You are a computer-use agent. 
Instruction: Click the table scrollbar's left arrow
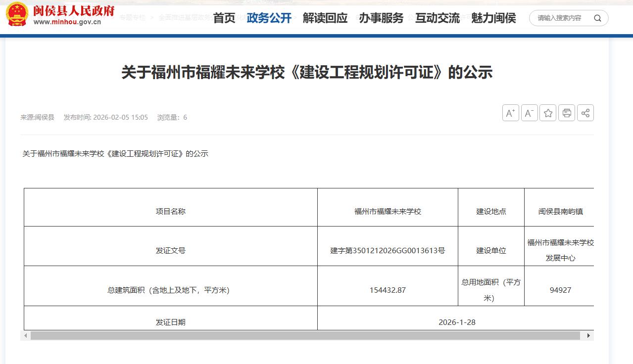coord(25,336)
